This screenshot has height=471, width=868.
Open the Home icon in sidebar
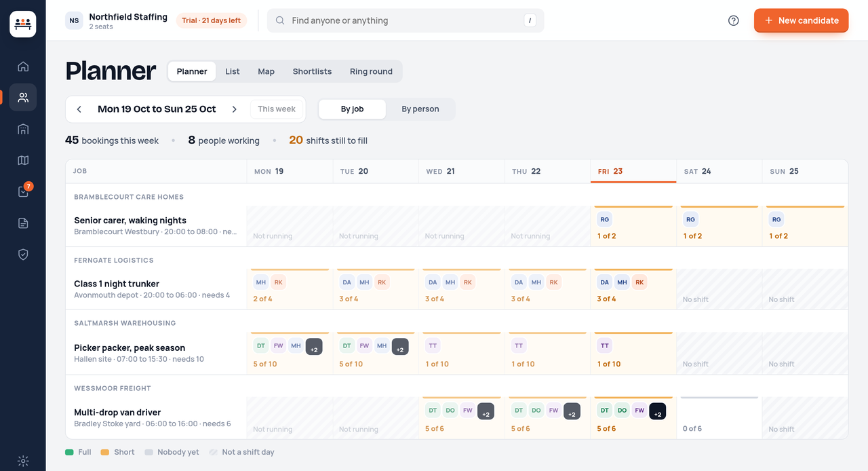pyautogui.click(x=23, y=67)
